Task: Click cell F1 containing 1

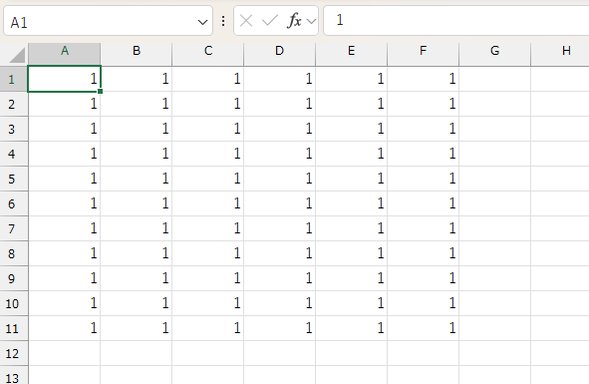Action: (x=423, y=79)
